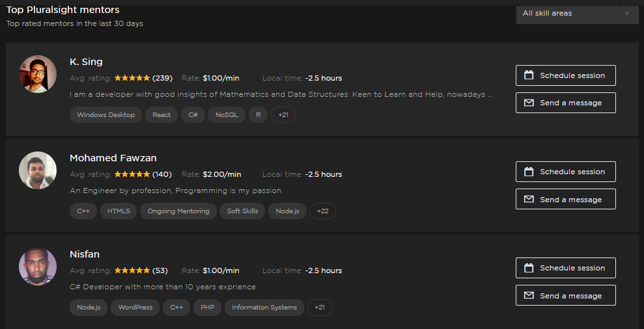Open Nisfan mentor name link
Image resolution: width=644 pixels, height=329 pixels.
[x=85, y=254]
